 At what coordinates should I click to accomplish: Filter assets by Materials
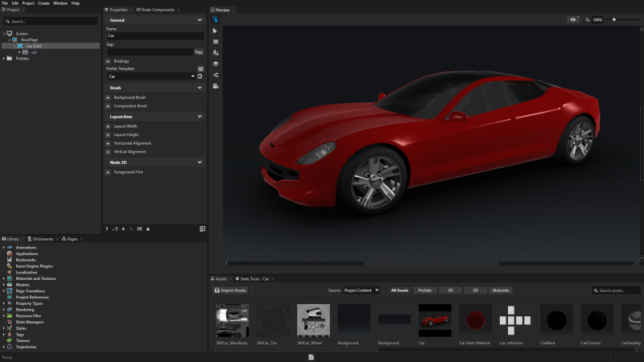click(x=501, y=290)
